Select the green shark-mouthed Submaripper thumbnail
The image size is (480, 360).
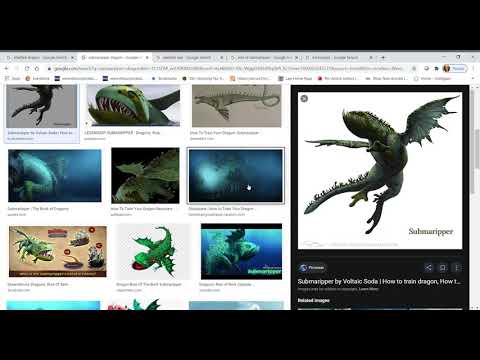tap(133, 105)
